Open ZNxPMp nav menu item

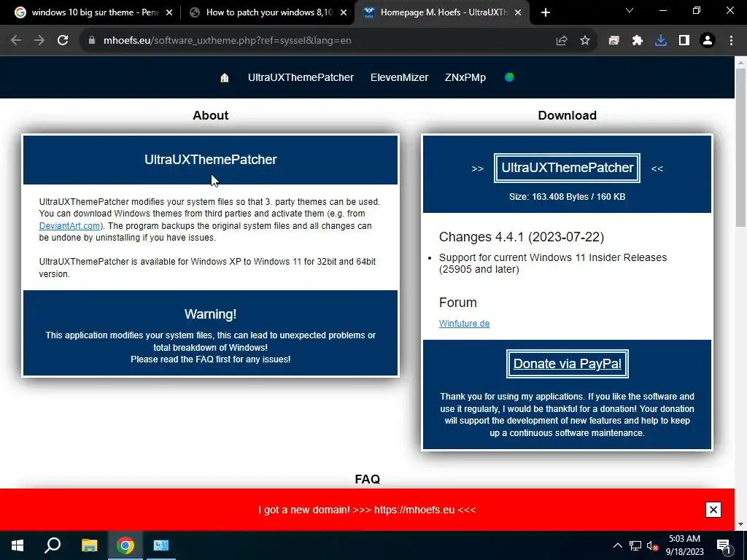(465, 77)
